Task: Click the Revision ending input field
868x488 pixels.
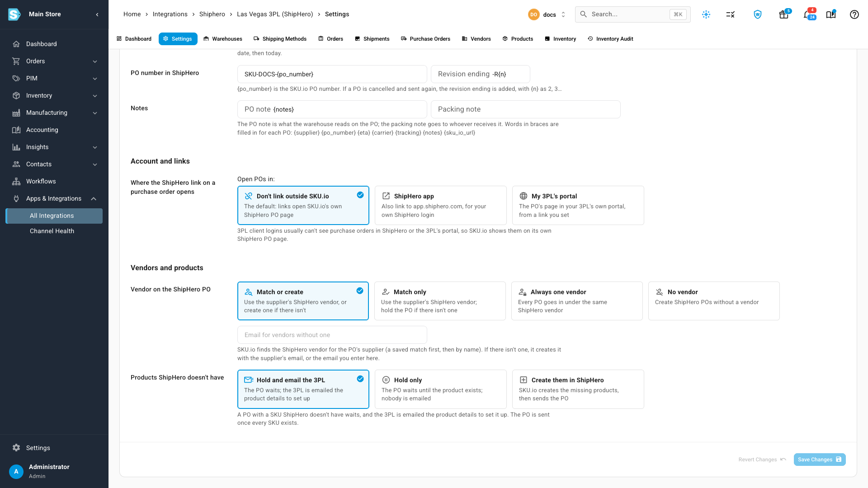Action: tap(481, 74)
